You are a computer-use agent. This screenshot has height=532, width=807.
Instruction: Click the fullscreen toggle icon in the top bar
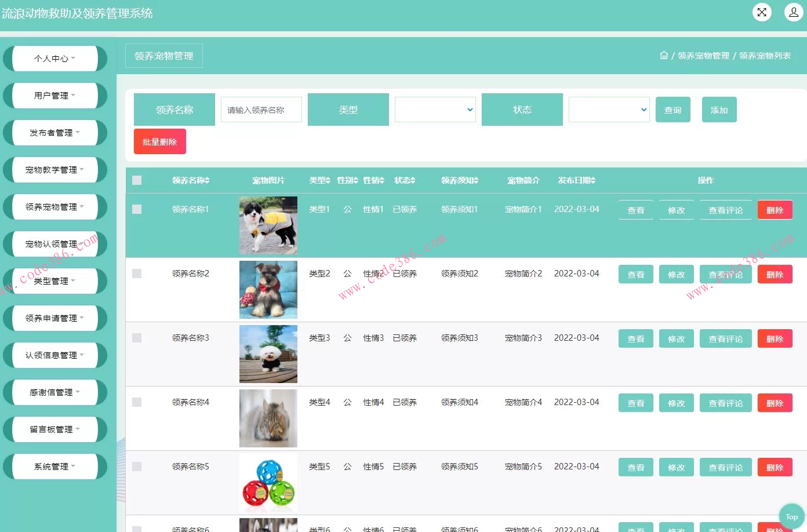pos(761,12)
